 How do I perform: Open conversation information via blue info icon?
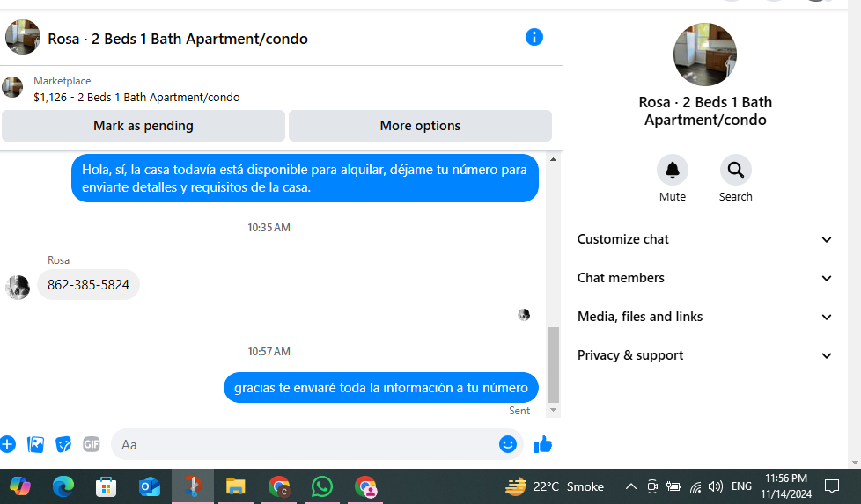534,37
